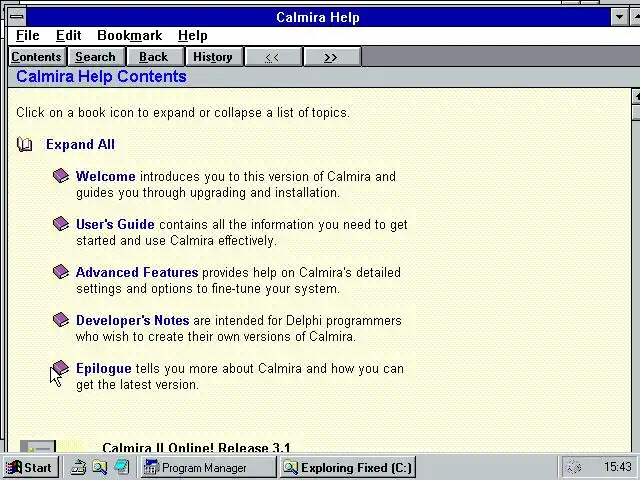This screenshot has height=480, width=640.
Task: Click the Calmira Help Contents heading
Action: [101, 77]
